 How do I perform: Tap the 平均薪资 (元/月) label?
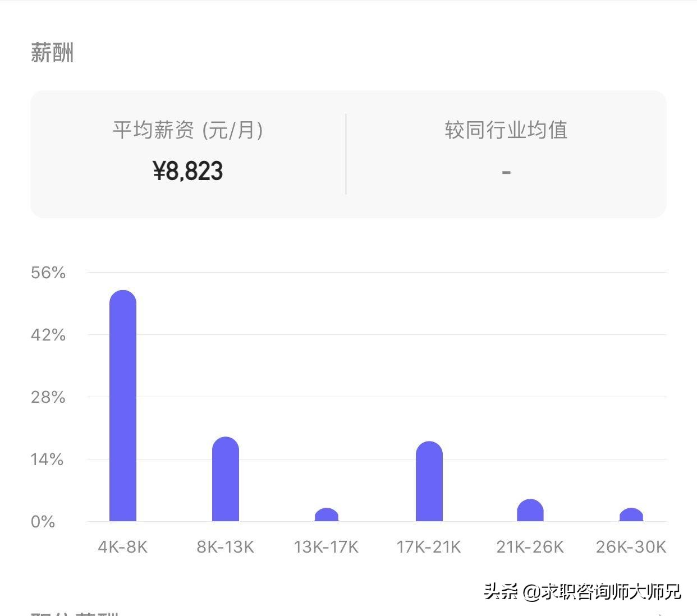point(189,129)
